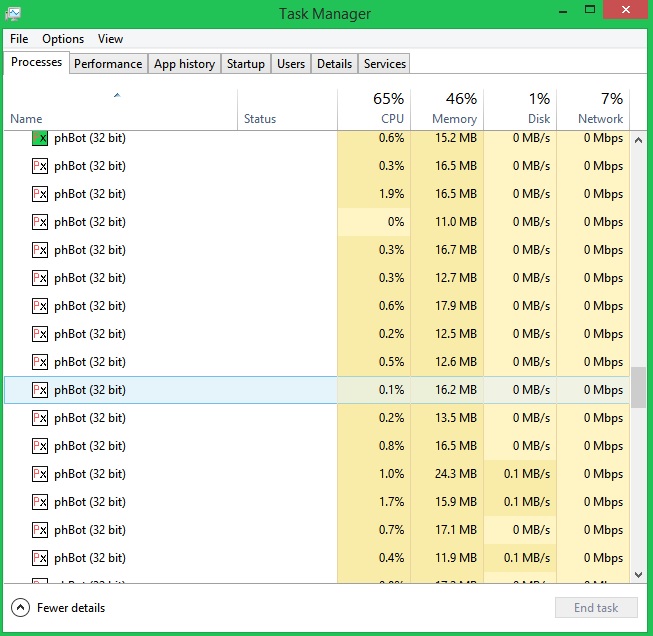The image size is (653, 636).
Task: Click the sort arrow above the Name column
Action: click(117, 96)
